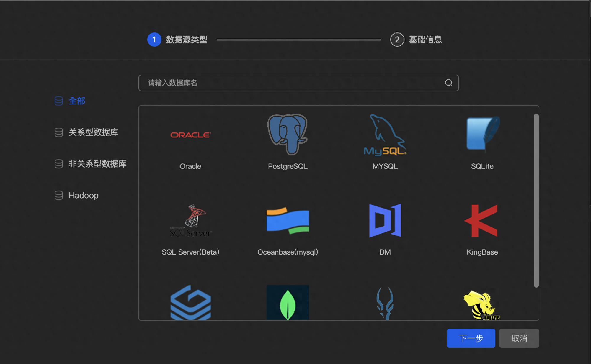Select the KingBase red K logo
The width and height of the screenshot is (591, 364).
coord(481,221)
